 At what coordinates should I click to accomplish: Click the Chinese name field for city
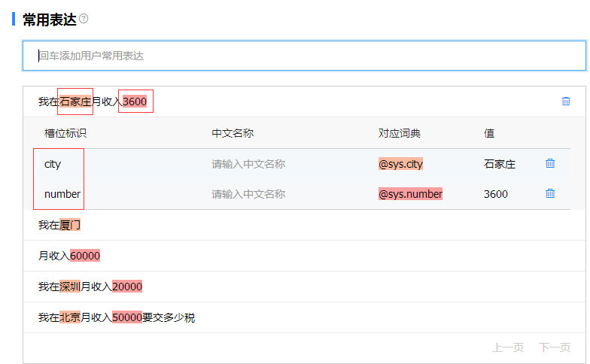pyautogui.click(x=248, y=164)
